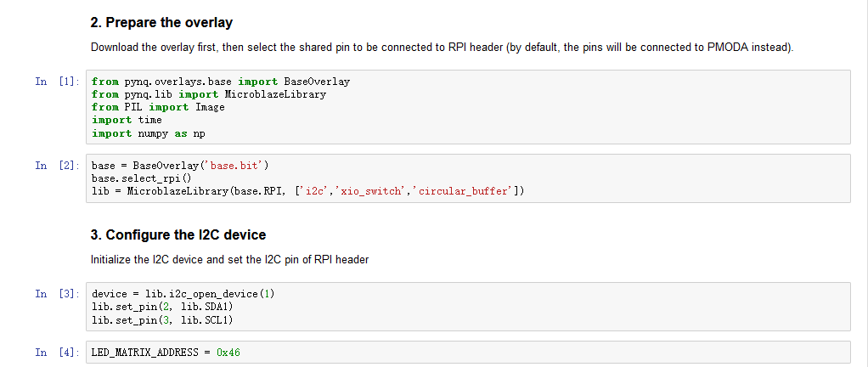Click the 'base.bit' string in cell 2

[x=231, y=165]
